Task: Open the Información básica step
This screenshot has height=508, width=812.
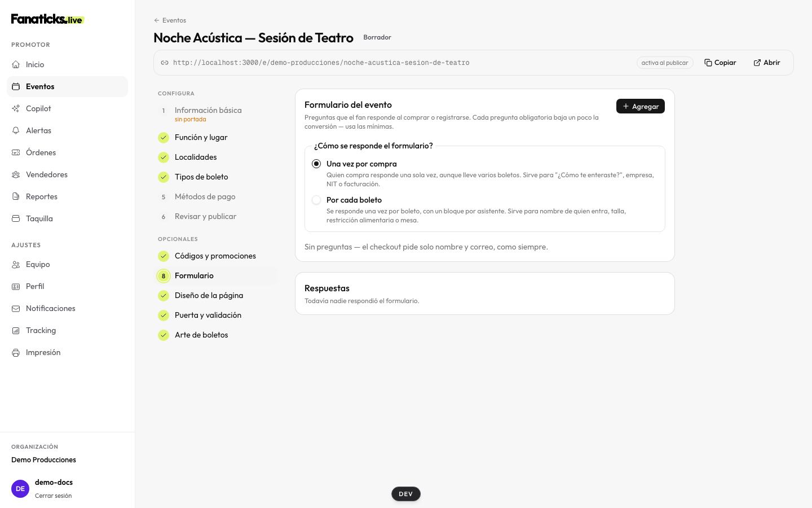Action: click(217, 113)
